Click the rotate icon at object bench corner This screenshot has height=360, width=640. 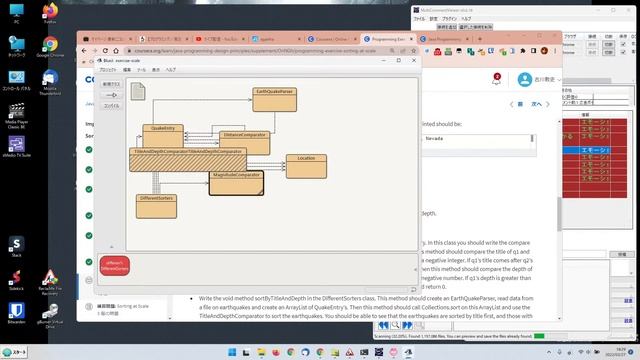click(413, 289)
